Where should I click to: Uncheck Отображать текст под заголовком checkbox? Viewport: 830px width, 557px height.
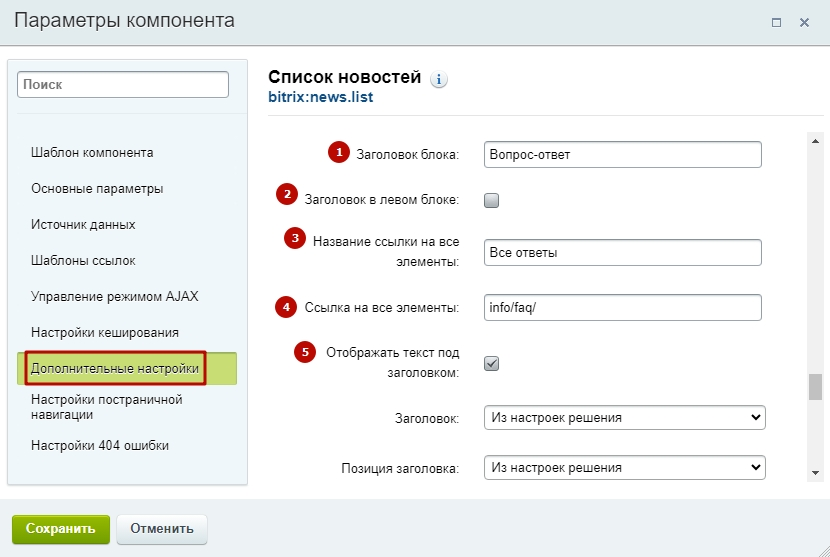[491, 363]
